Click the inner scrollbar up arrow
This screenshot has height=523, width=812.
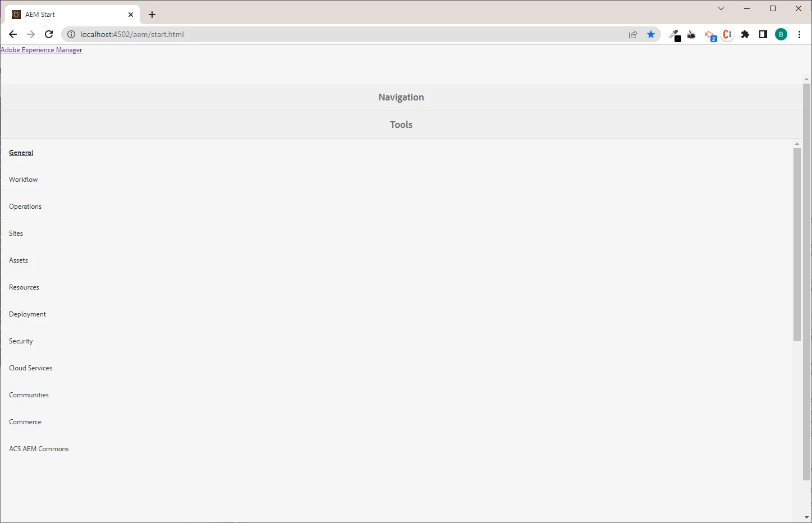click(x=797, y=144)
